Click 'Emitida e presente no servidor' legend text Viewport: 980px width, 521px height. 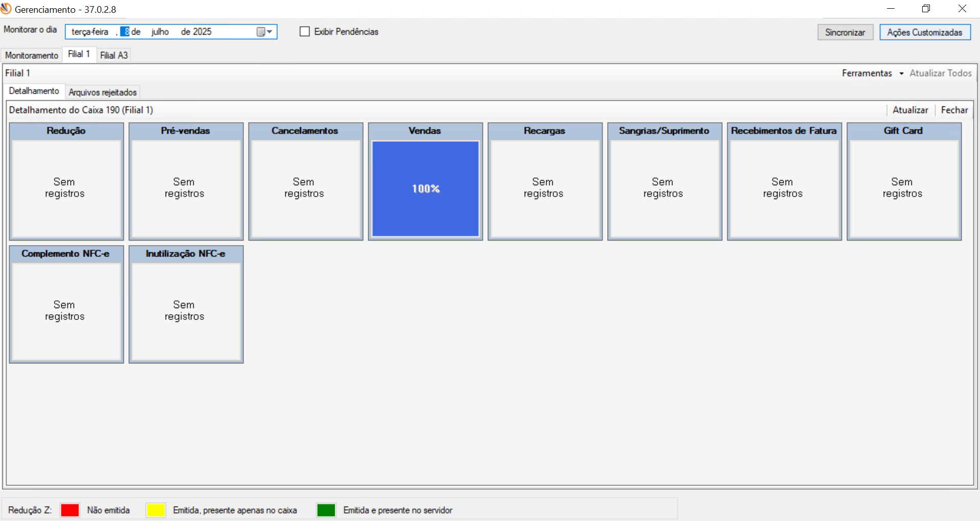(398, 510)
